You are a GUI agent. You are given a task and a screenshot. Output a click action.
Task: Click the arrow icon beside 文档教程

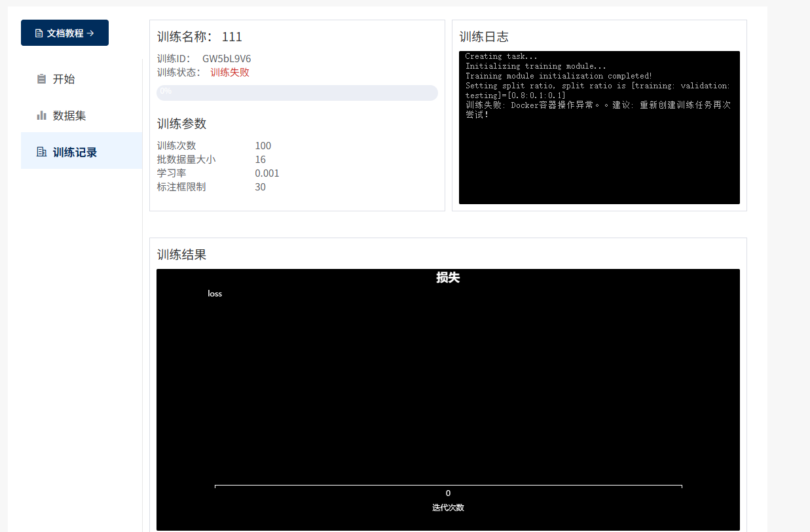click(x=90, y=33)
